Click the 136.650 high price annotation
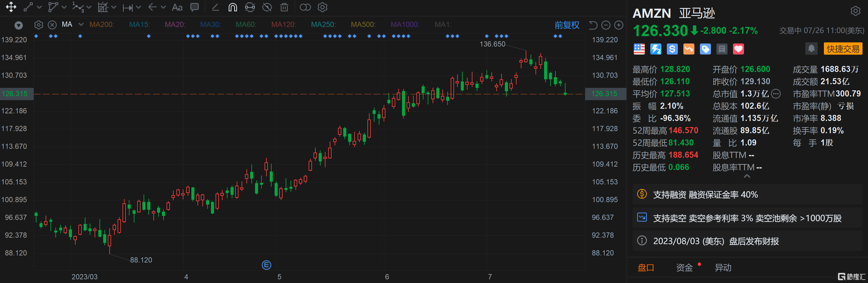Image resolution: width=868 pixels, height=283 pixels. click(492, 44)
